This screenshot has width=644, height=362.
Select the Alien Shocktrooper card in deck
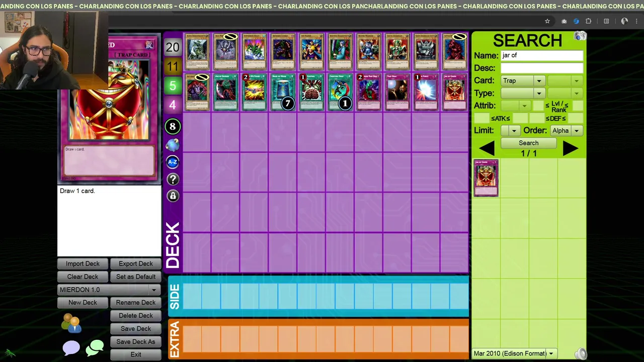[197, 52]
